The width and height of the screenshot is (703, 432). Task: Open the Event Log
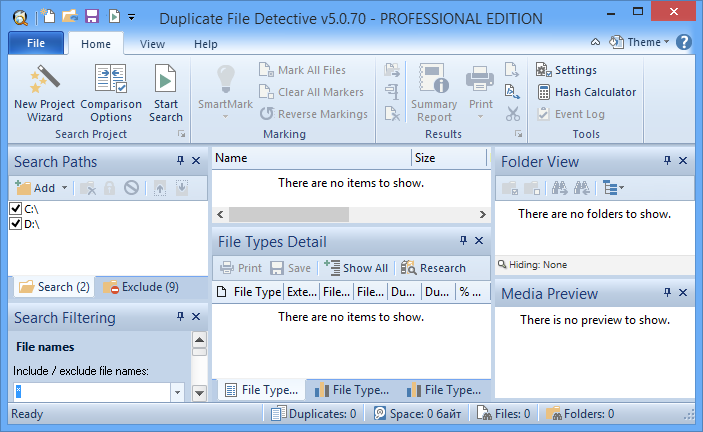pos(571,114)
